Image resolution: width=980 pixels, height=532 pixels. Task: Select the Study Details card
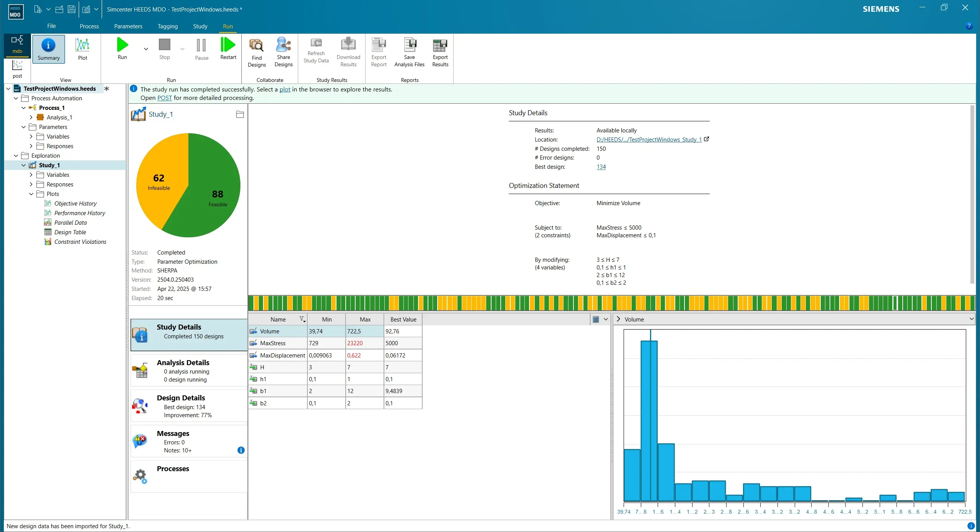point(189,335)
